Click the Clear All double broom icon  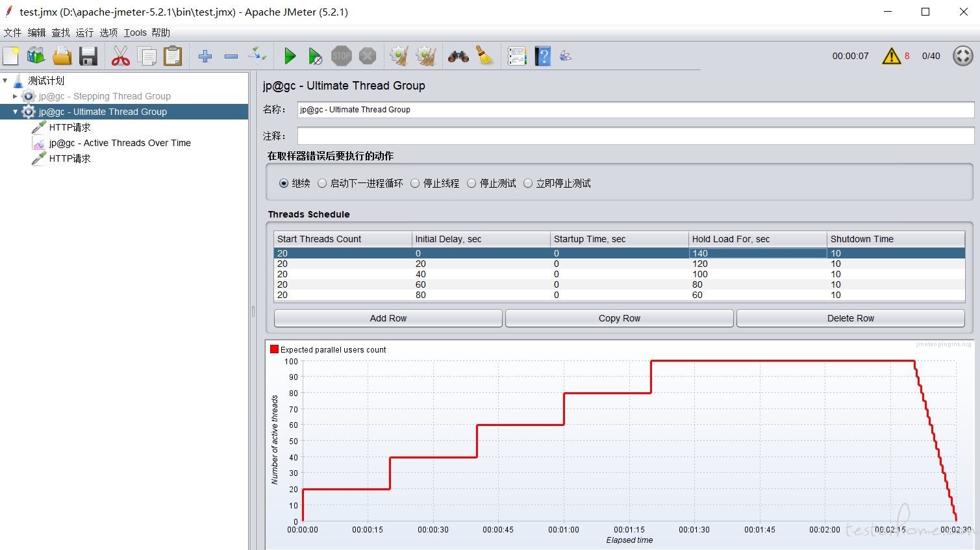pos(426,56)
